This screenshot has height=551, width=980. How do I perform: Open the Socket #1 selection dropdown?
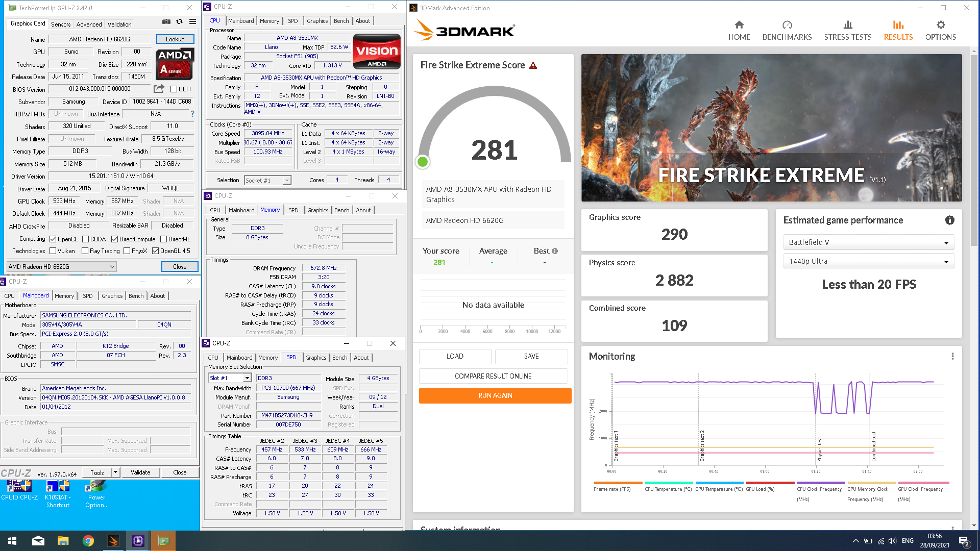point(267,180)
